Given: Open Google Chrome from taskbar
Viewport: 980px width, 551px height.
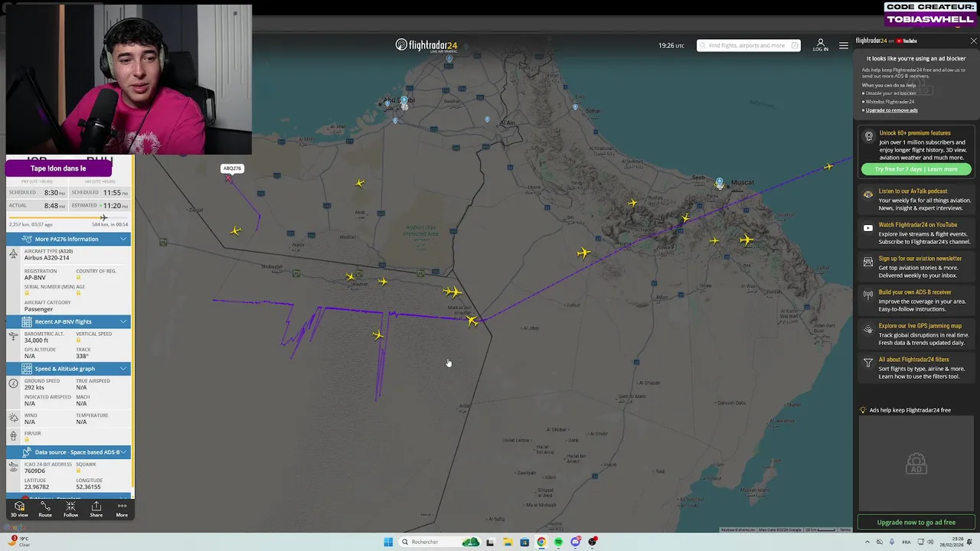Looking at the screenshot, I should (541, 542).
